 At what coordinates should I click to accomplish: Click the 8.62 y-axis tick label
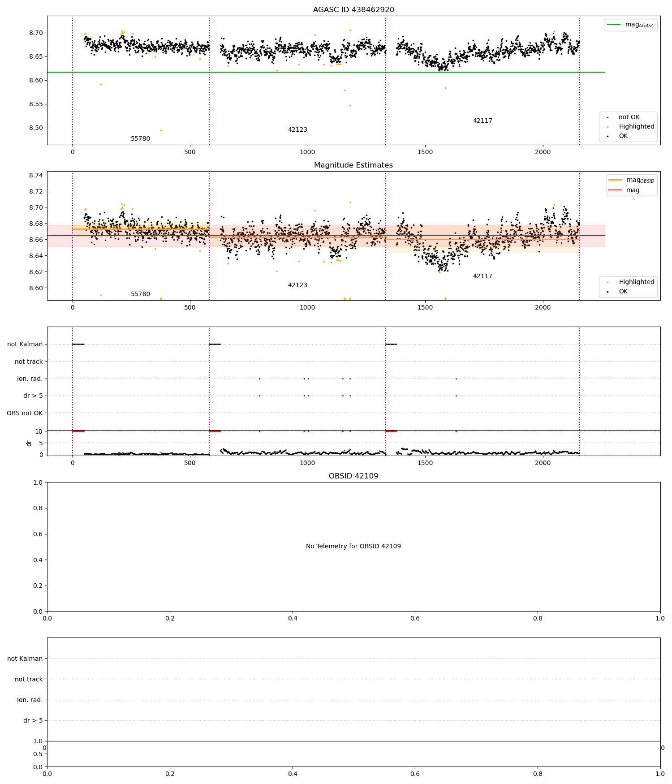[x=36, y=272]
